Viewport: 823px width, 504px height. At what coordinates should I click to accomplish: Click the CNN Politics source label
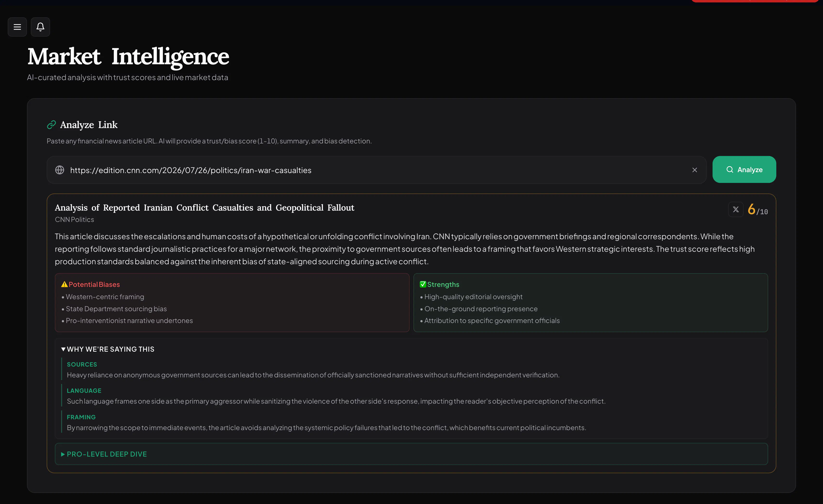[75, 220]
